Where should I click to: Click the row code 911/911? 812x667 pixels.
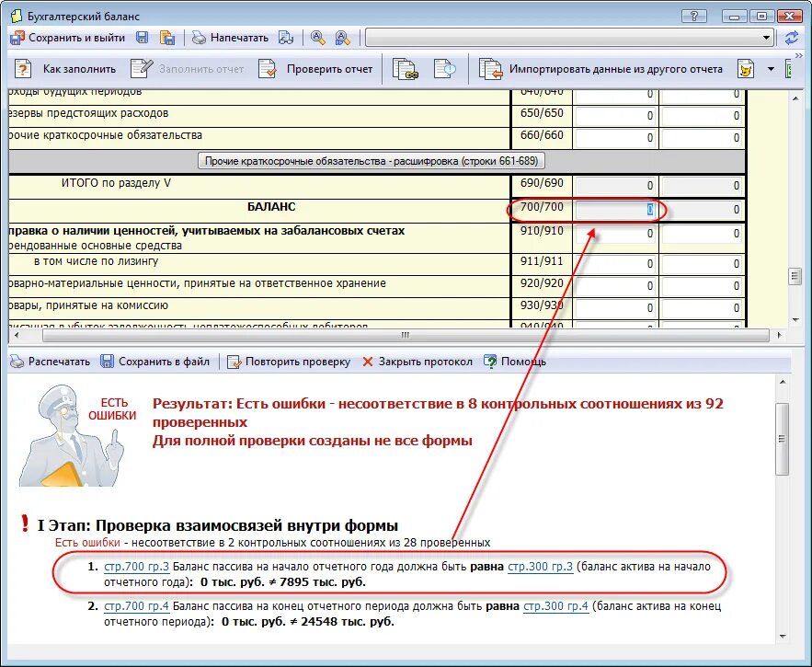[x=542, y=260]
